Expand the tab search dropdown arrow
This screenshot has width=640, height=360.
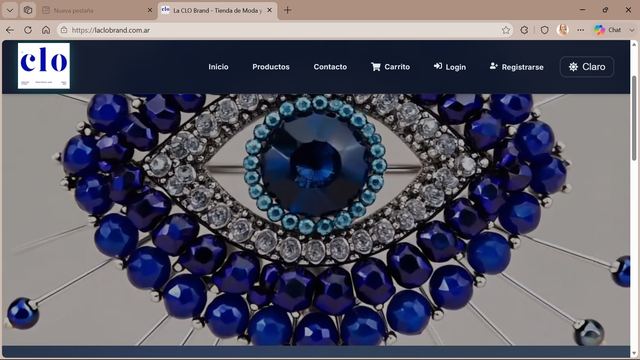click(10, 11)
